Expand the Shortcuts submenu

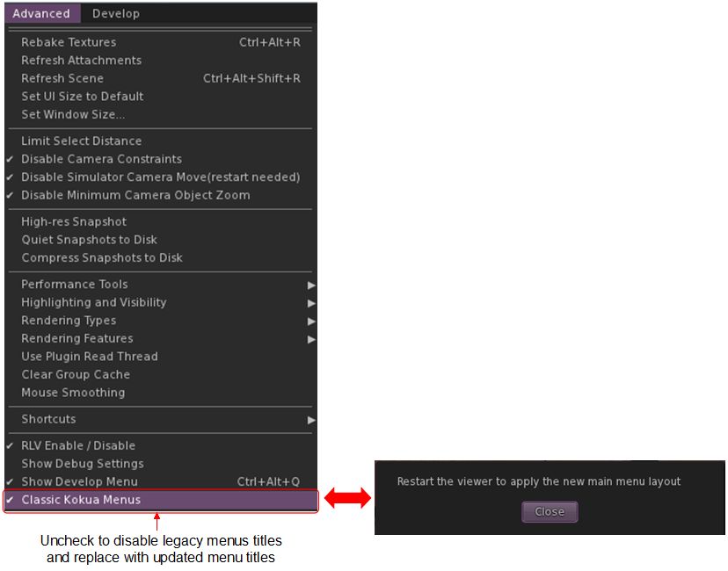[48, 419]
